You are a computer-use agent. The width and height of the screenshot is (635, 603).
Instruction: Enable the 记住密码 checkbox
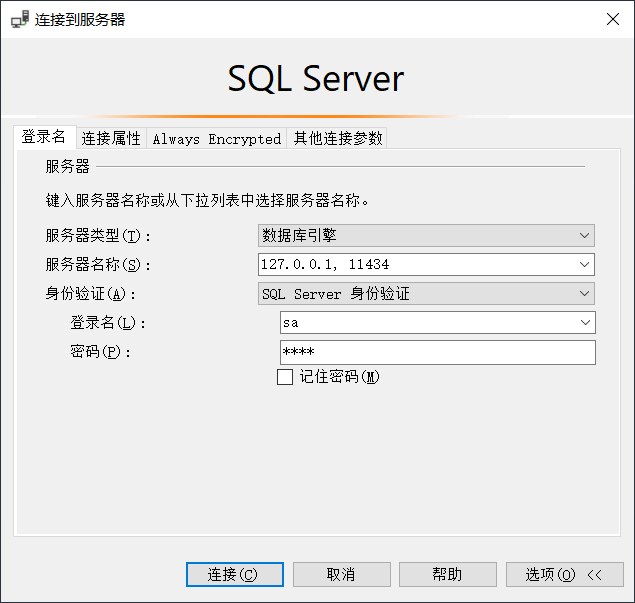point(285,377)
